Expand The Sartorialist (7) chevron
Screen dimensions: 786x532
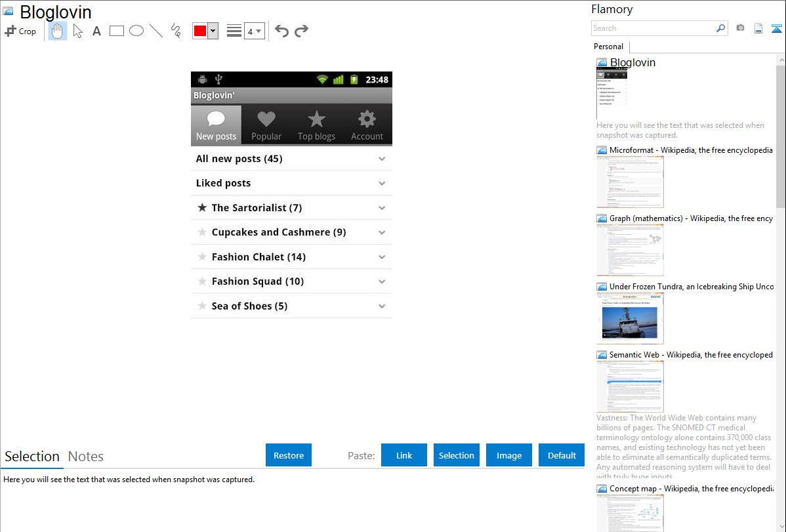coord(382,208)
